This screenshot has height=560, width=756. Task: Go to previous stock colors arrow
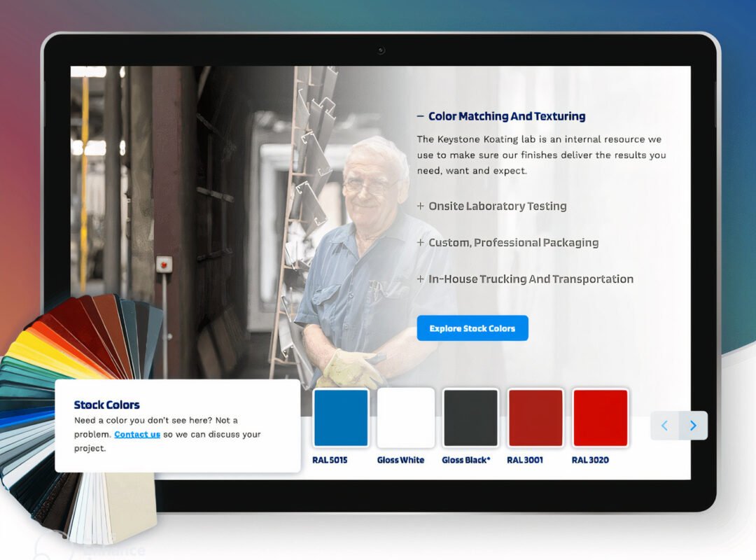[x=665, y=426]
